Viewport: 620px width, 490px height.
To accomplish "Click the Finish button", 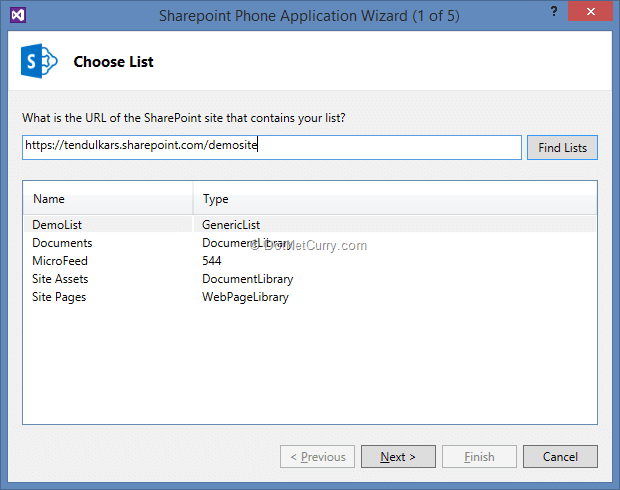I will [x=479, y=457].
